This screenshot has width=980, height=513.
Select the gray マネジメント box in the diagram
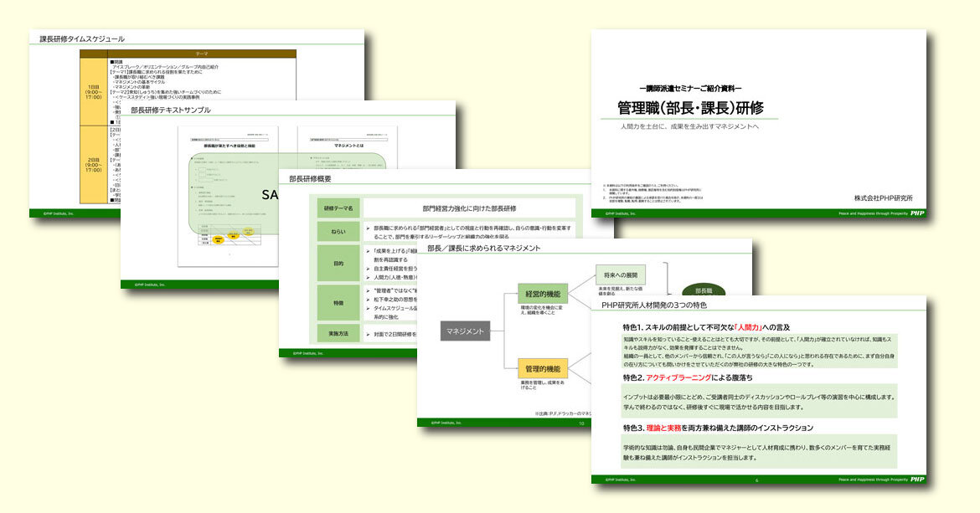[465, 331]
